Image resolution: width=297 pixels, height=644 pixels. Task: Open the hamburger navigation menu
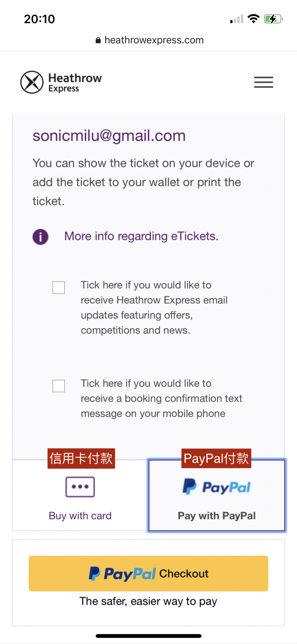tap(263, 82)
